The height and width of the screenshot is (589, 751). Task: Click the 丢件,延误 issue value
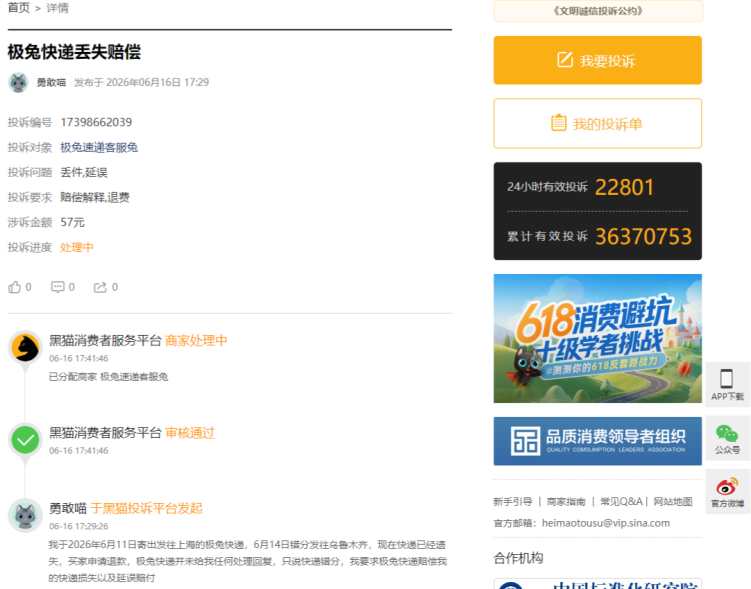coord(84,172)
